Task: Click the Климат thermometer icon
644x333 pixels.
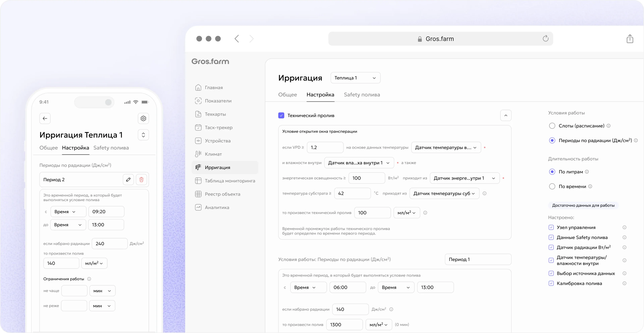Action: point(198,154)
